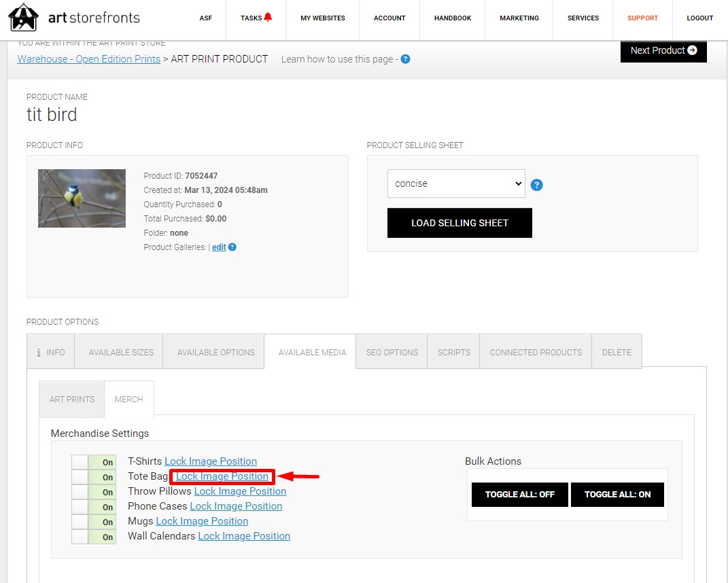
Task: Toggle Wall Calendars merchandise switch
Action: click(x=94, y=537)
